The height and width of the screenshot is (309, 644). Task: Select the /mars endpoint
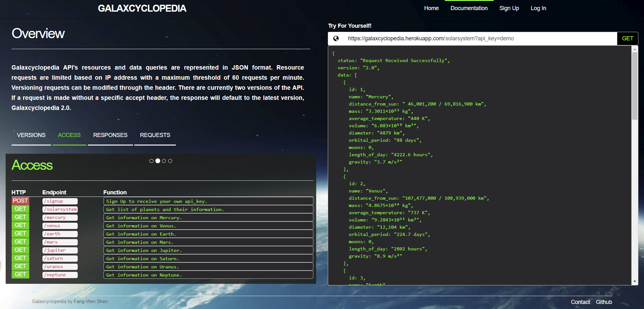coord(60,242)
